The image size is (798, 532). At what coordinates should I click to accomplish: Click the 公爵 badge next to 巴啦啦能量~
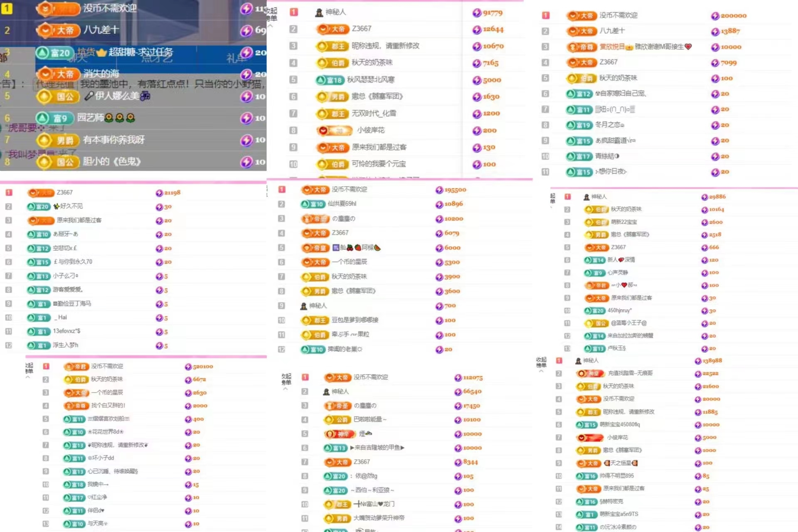pos(337,420)
